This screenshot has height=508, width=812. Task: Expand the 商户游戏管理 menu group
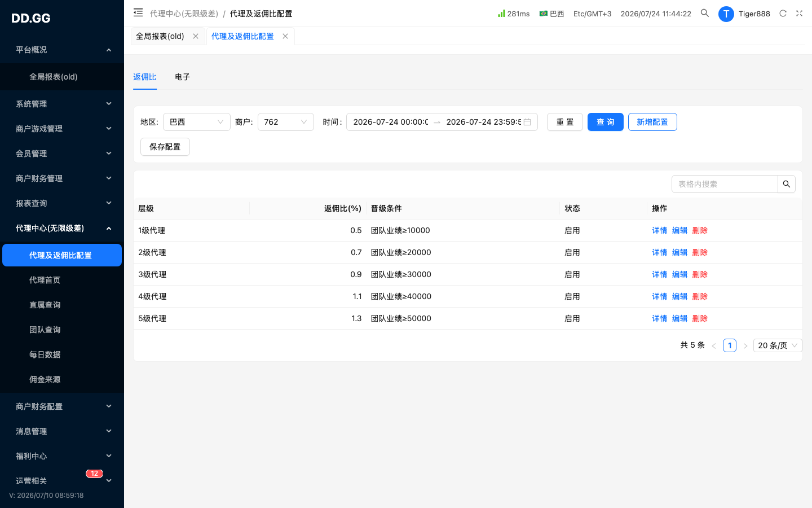tap(62, 129)
